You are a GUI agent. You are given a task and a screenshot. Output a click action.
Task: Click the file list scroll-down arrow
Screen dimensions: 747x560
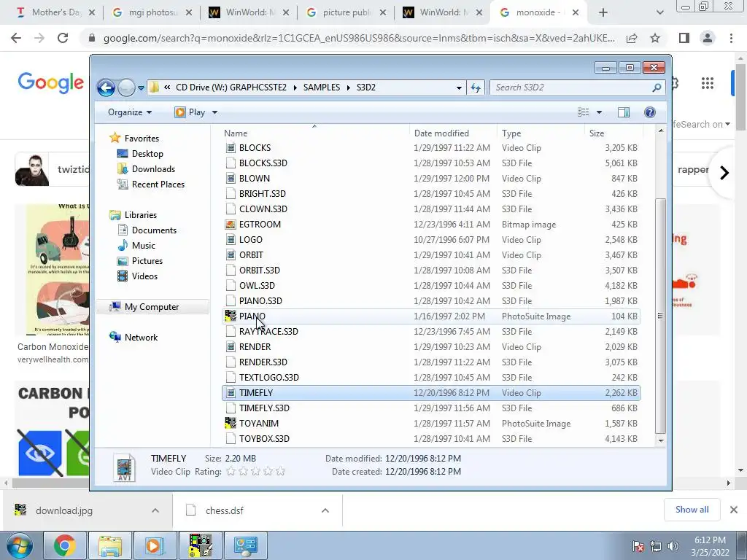pyautogui.click(x=660, y=440)
